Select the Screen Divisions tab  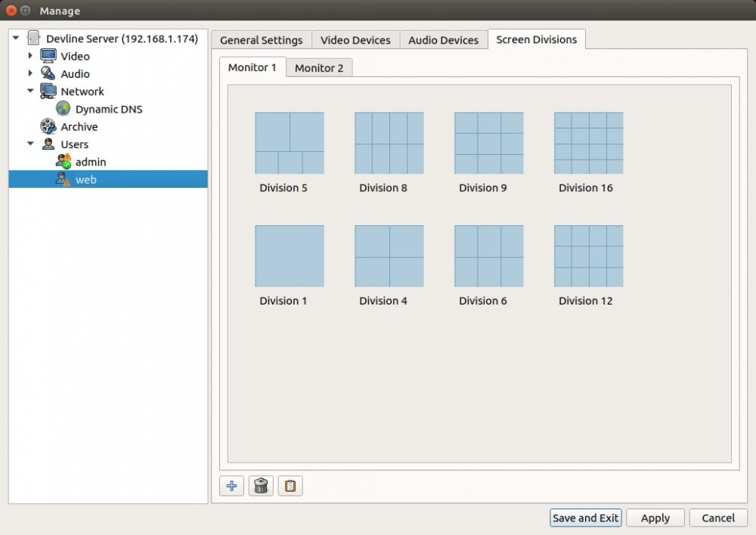[x=537, y=39]
